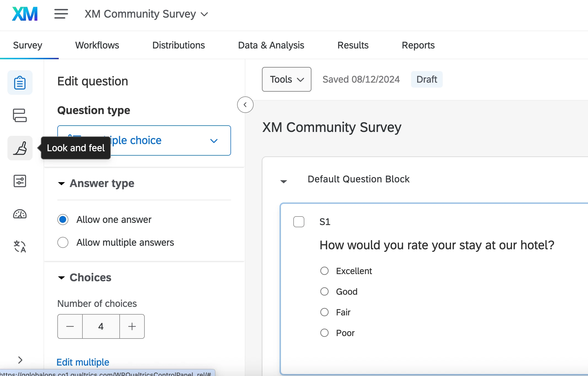Open Look and feel paintbrush icon
The image size is (588, 376).
20,148
